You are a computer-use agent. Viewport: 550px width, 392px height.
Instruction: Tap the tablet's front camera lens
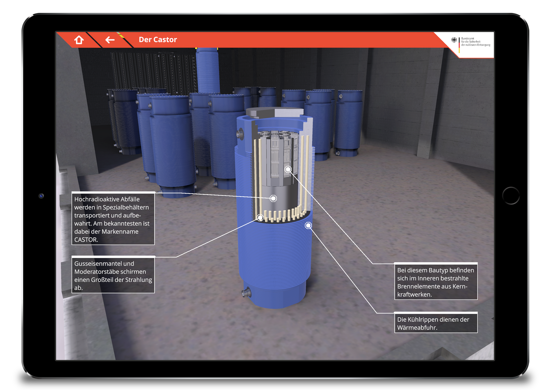click(x=41, y=196)
